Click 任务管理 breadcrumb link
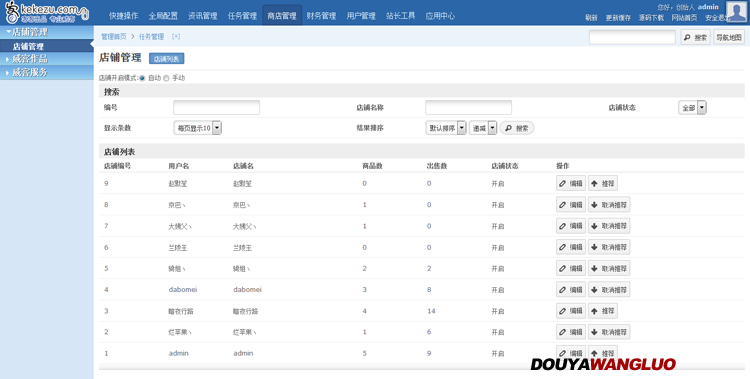The height and width of the screenshot is (379, 750). pos(151,36)
